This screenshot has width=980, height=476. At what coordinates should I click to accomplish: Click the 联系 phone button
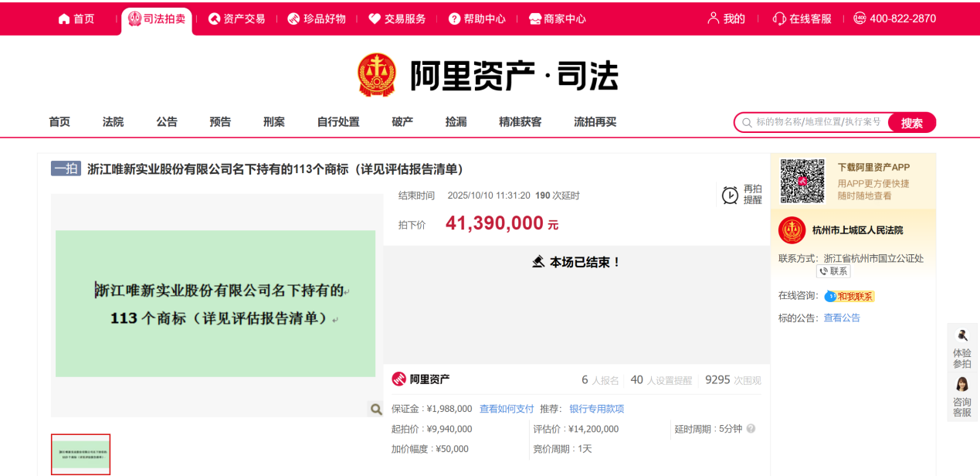833,271
